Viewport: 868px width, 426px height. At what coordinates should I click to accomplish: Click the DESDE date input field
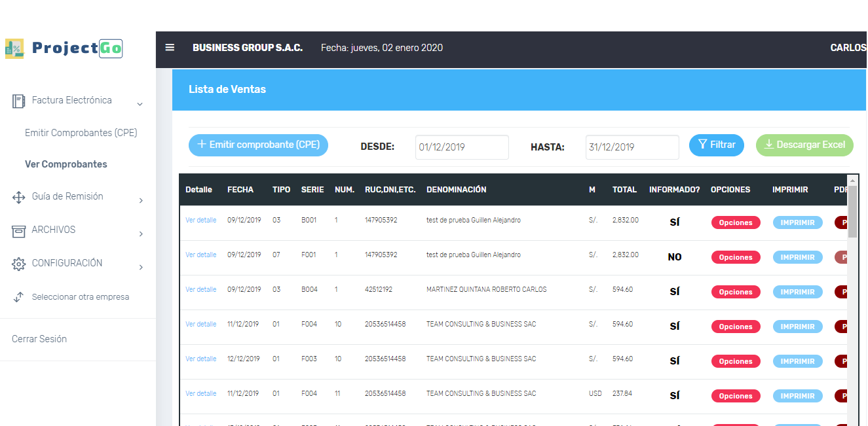[462, 147]
